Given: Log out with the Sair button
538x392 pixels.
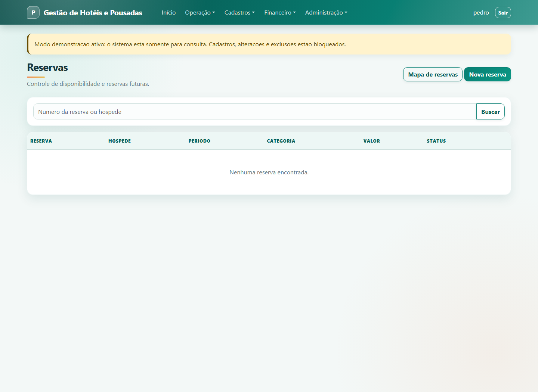Looking at the screenshot, I should [x=503, y=12].
